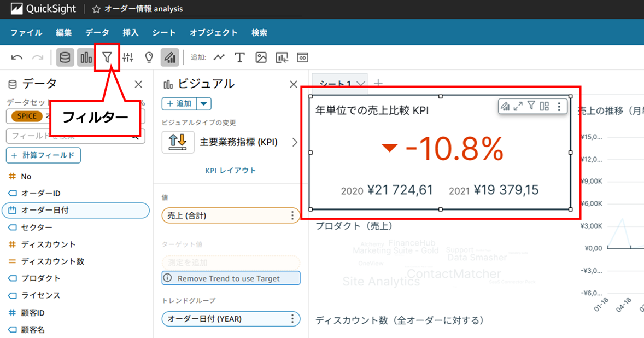The width and height of the screenshot is (644, 338).
Task: Click the + 計算フィールド button
Action: [x=43, y=155]
